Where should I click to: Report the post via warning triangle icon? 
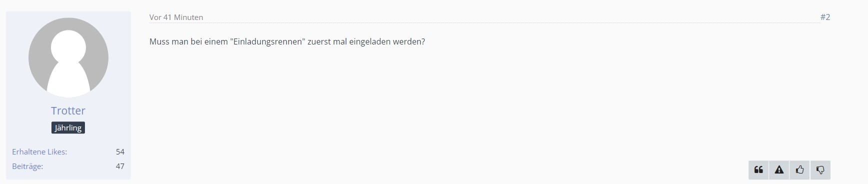pyautogui.click(x=779, y=170)
